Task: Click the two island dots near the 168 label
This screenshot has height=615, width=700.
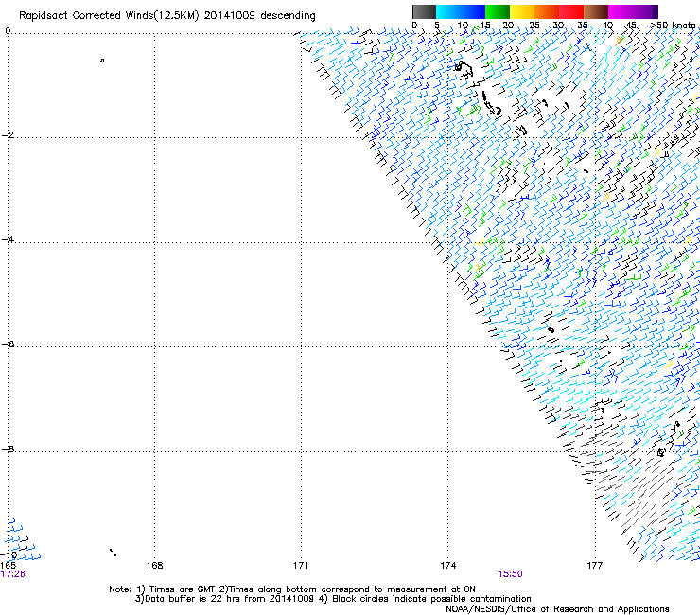Action: 113,553
